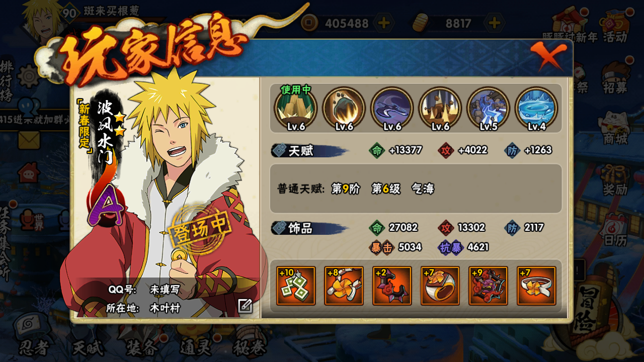Open the +2 dark horned accessory

392,286
